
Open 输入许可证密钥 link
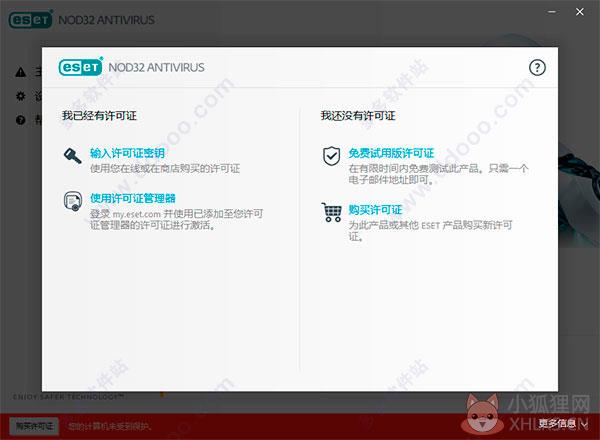coord(127,153)
